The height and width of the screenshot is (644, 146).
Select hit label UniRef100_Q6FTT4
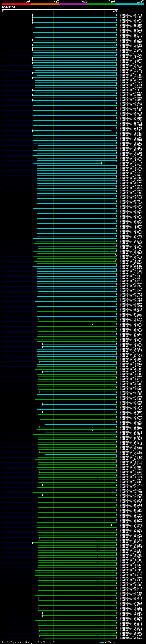point(131,610)
